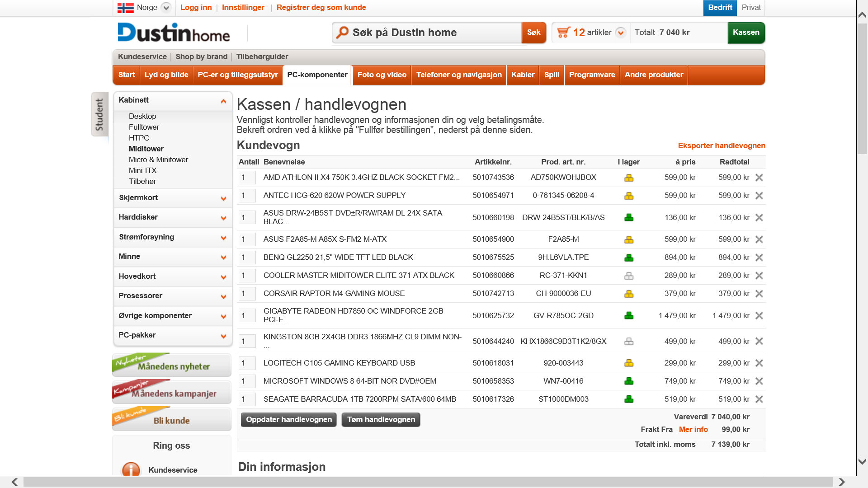Click grey stock icon for Kingston memory
This screenshot has height=488, width=868.
629,341
